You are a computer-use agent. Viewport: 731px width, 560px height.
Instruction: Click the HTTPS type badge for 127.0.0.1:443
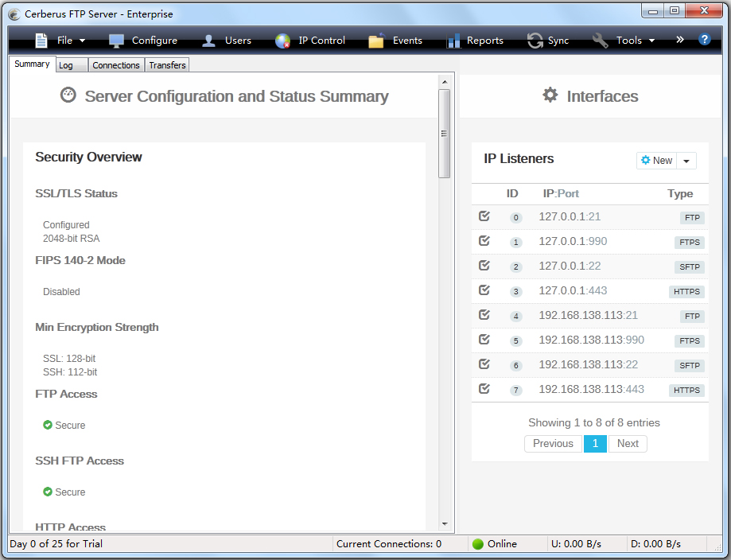click(686, 291)
